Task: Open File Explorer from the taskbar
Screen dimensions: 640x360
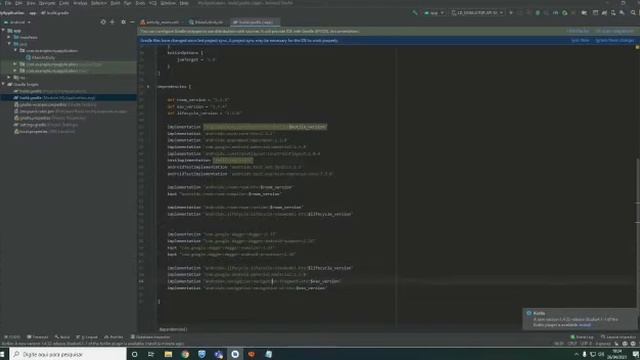Action: (x=168, y=354)
